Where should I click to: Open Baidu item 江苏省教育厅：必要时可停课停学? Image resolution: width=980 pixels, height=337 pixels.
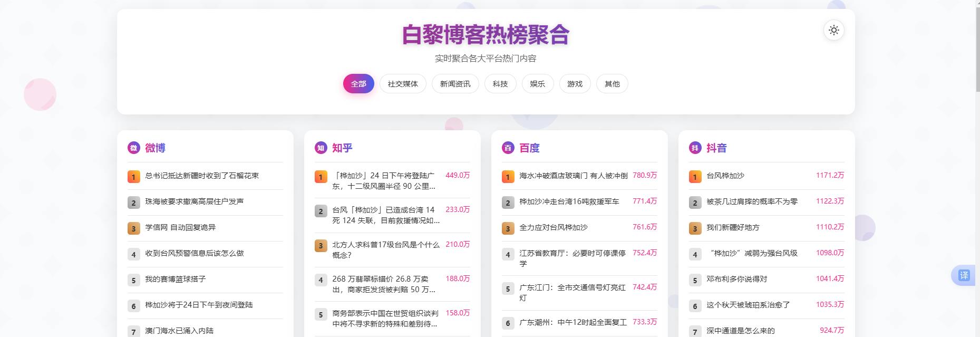tap(573, 258)
